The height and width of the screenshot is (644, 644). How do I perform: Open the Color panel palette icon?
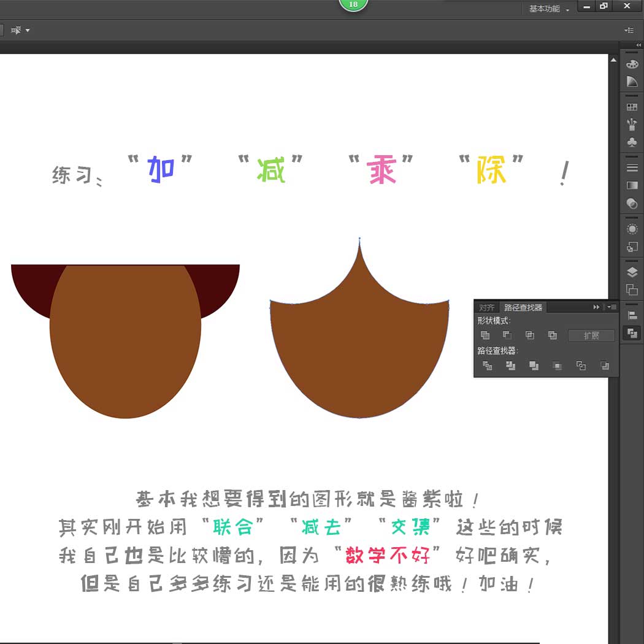click(x=632, y=64)
